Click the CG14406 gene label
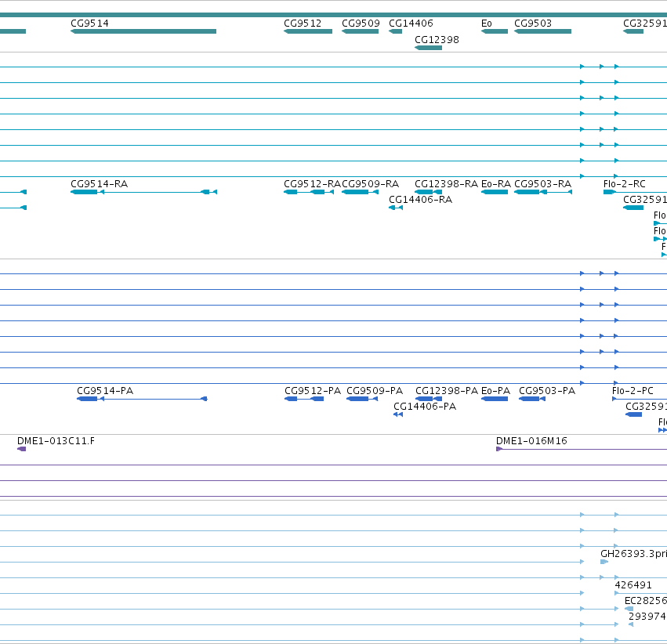Viewport: 667px width, 644px height. pyautogui.click(x=411, y=24)
